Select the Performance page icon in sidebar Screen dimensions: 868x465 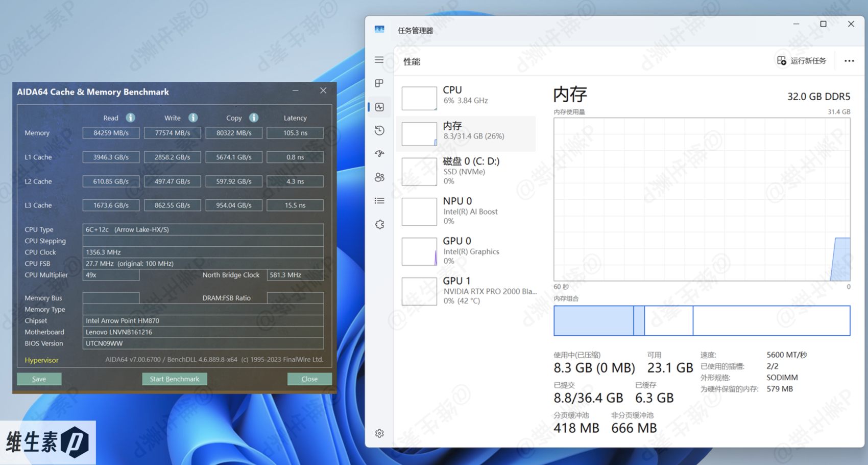coord(379,107)
